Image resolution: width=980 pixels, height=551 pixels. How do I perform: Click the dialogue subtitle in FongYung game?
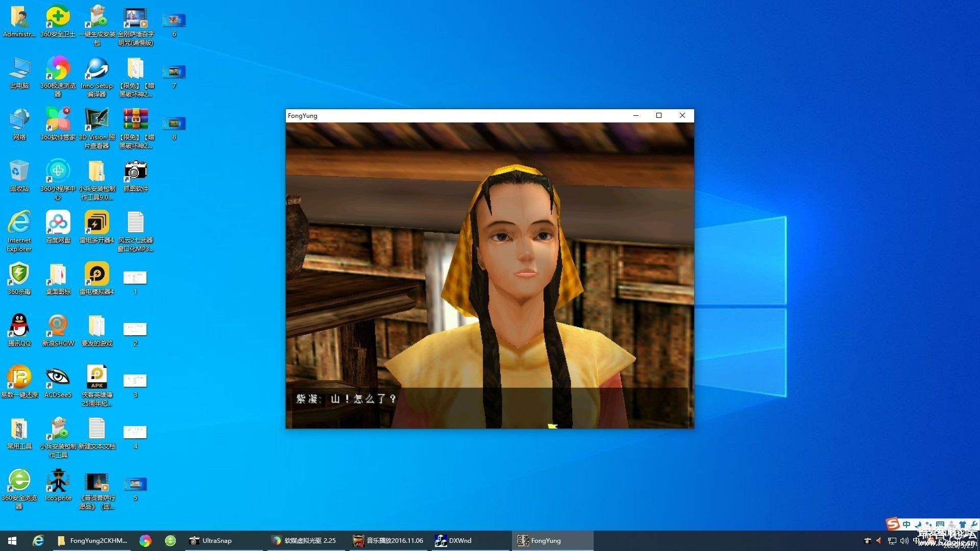click(x=346, y=399)
